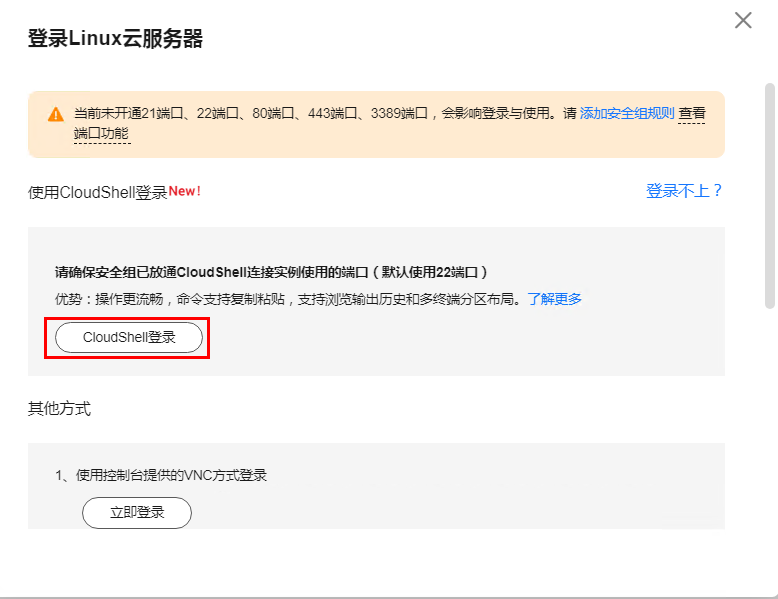
Task: Click the red New! badge
Action: [185, 191]
